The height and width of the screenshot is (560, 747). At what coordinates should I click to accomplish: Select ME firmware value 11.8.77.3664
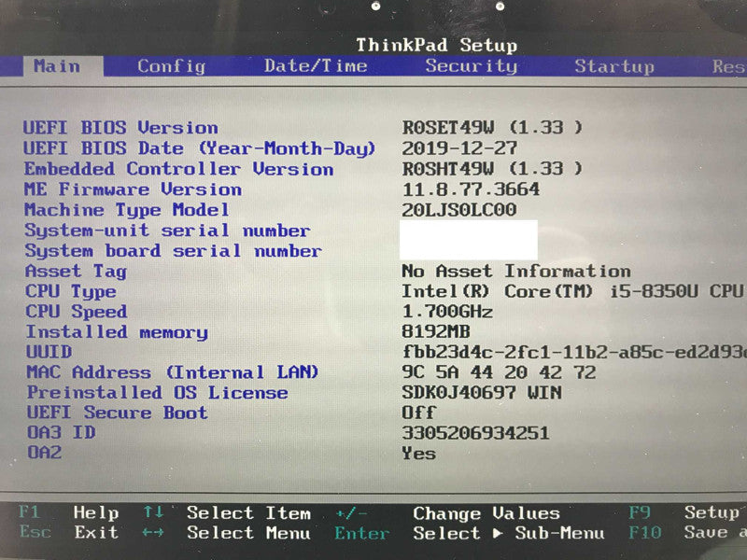[471, 189]
